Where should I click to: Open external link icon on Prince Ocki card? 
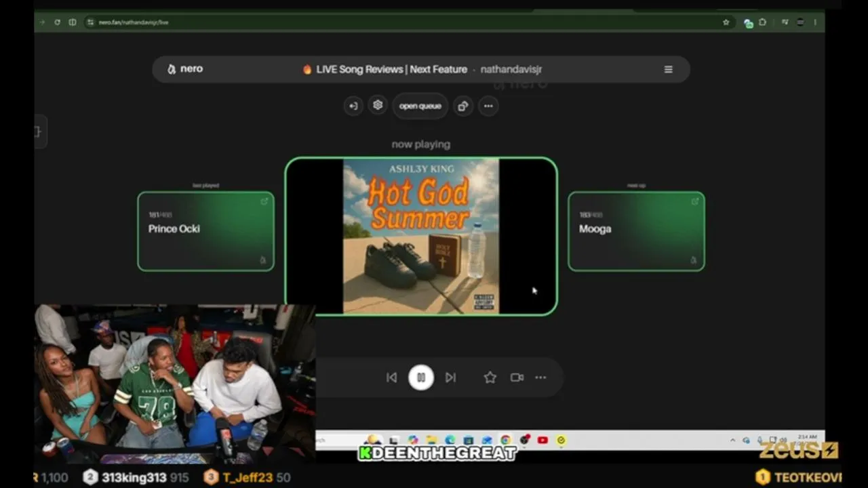click(x=264, y=201)
